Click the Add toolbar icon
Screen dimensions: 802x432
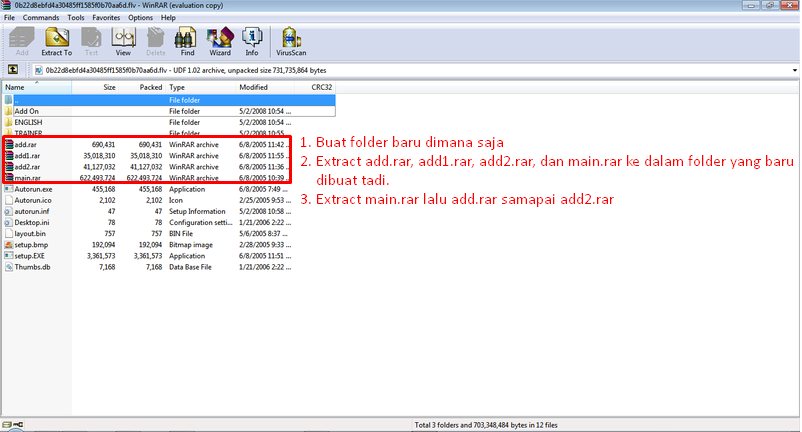22,41
